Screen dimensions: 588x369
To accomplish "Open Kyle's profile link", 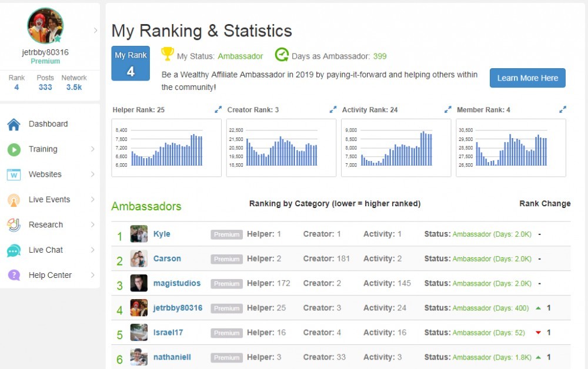I will [x=162, y=234].
